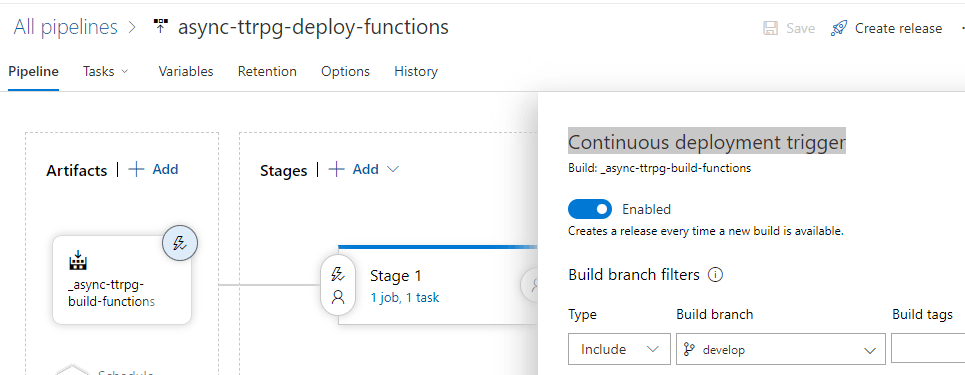This screenshot has height=375, width=965.
Task: Click the build artifact factory icon
Action: (78, 260)
